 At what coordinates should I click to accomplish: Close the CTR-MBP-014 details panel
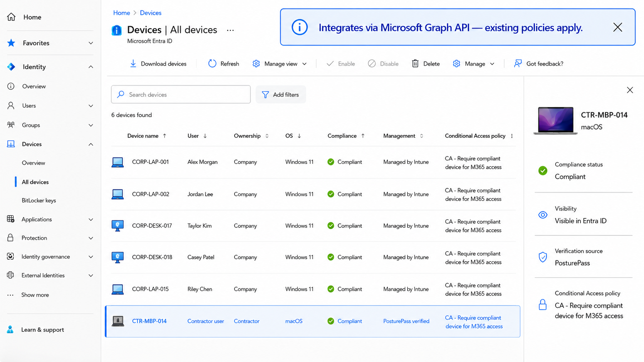[630, 90]
